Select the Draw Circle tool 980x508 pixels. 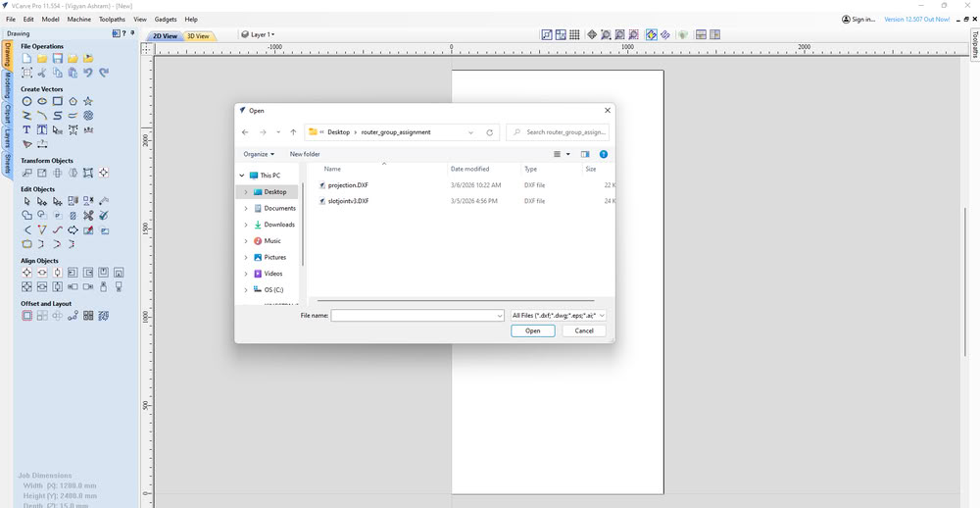click(26, 101)
